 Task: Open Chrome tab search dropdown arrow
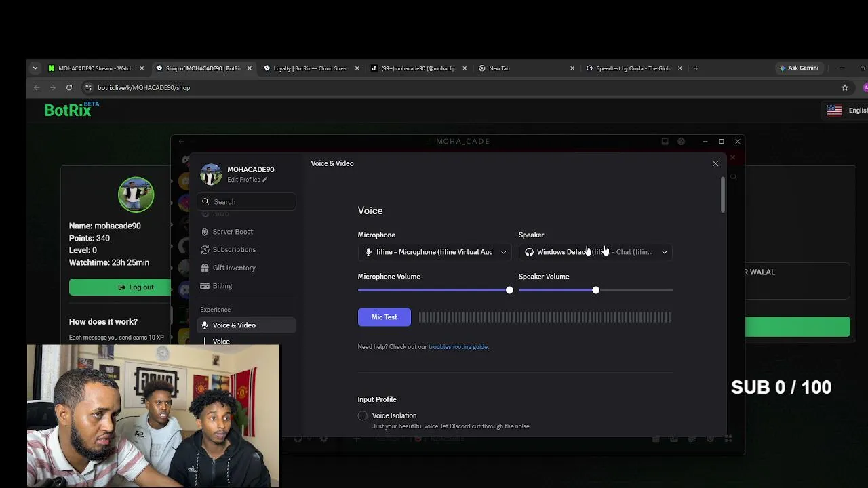pyautogui.click(x=35, y=68)
